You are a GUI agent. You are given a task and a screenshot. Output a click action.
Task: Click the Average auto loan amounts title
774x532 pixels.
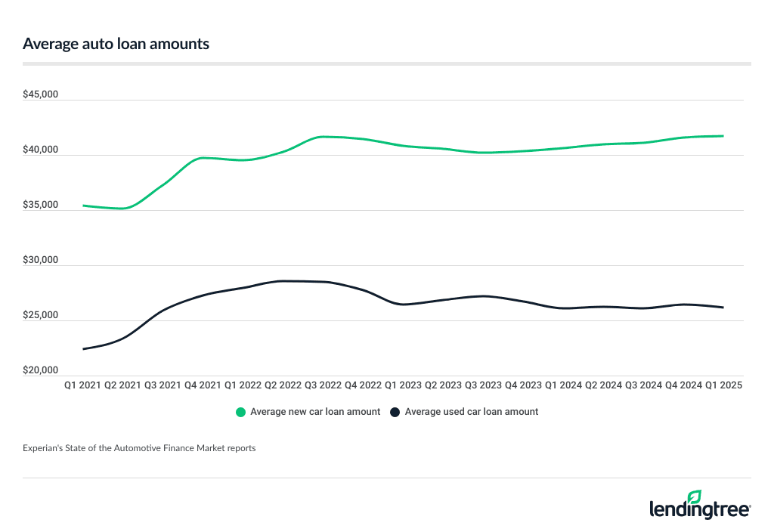pyautogui.click(x=116, y=44)
